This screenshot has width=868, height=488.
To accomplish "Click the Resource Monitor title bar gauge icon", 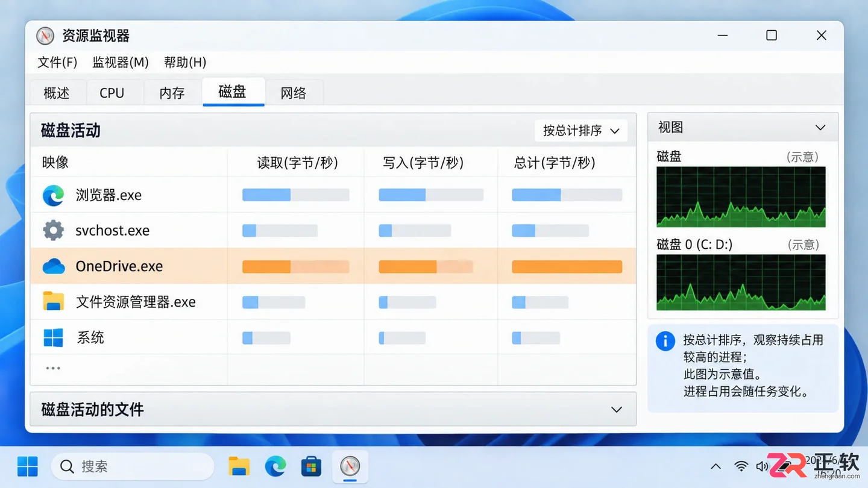I will coord(45,36).
